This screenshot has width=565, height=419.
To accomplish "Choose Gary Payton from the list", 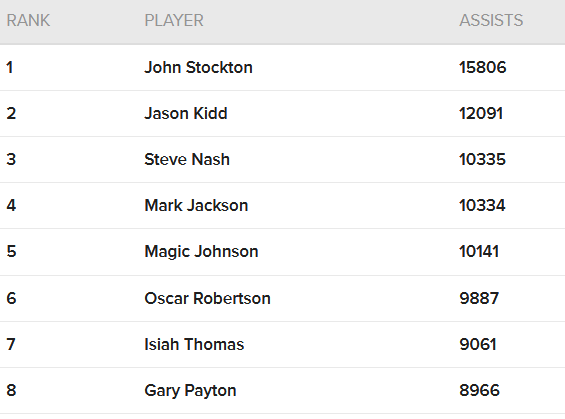I will [x=191, y=391].
